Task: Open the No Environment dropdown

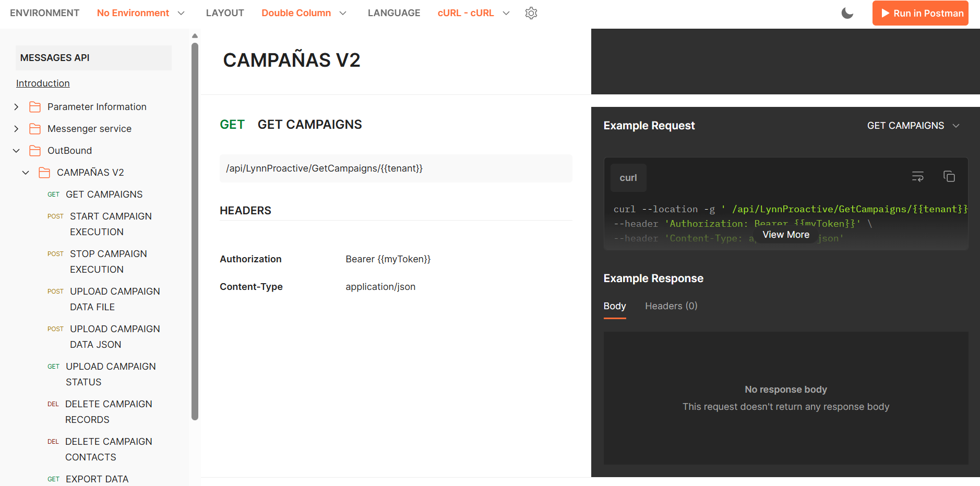Action: [x=141, y=13]
